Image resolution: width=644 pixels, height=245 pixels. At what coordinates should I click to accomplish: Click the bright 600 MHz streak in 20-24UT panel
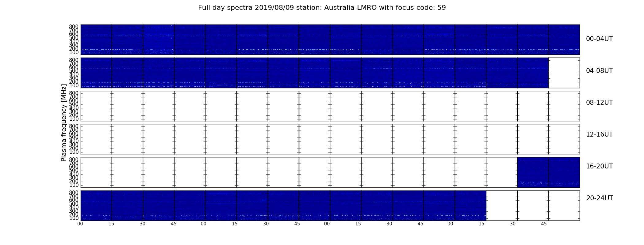265,200
